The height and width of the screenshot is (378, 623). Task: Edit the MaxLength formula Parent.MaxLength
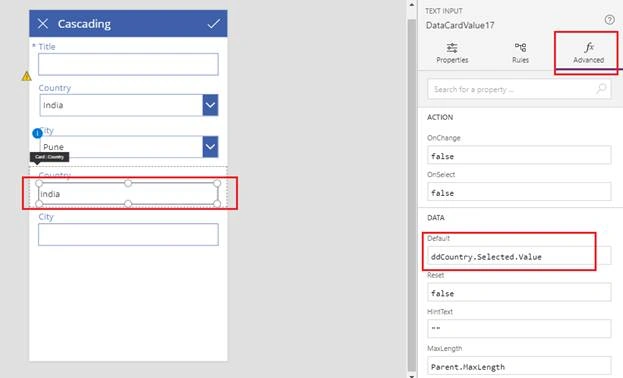point(519,366)
